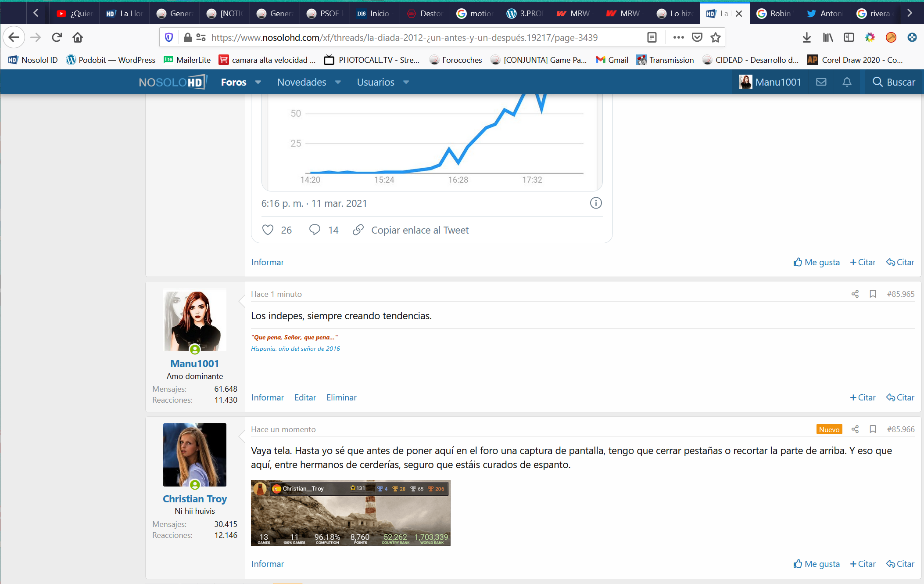Open the Forocoches bookmark
The image size is (924, 584).
click(455, 60)
